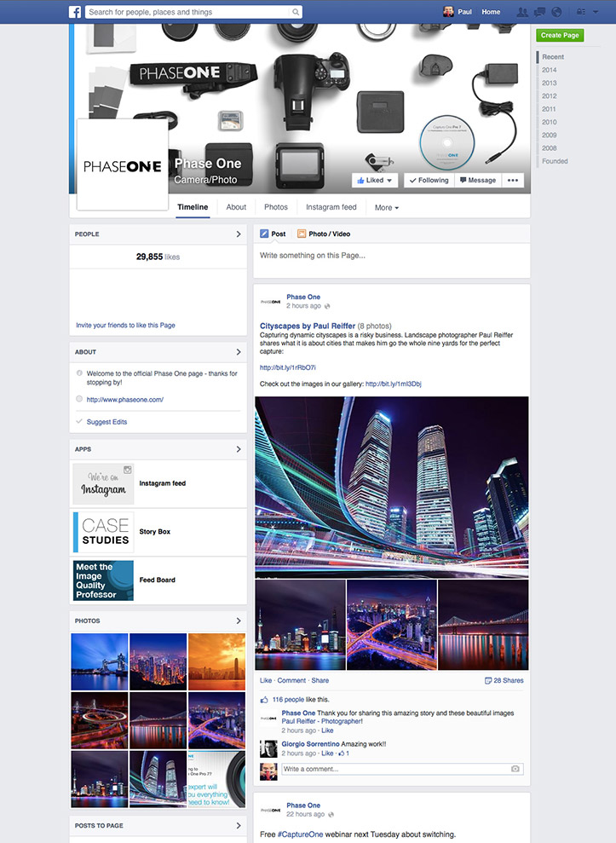Jump to 2011 in the timeline navigator
Screen dimensions: 616x843
tap(549, 109)
